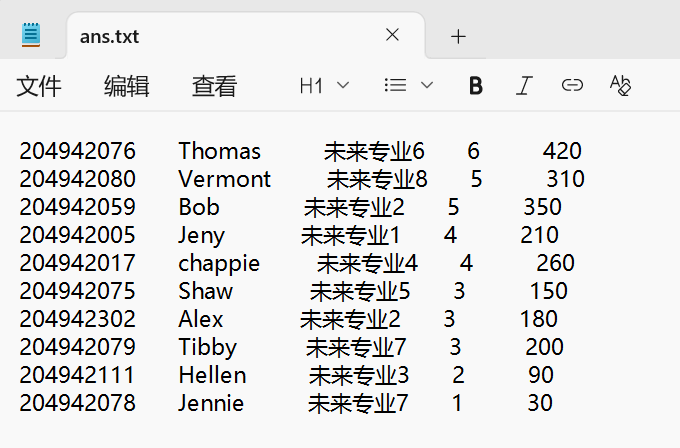This screenshot has width=680, height=448.
Task: Click student ID 204942076
Action: click(78, 151)
